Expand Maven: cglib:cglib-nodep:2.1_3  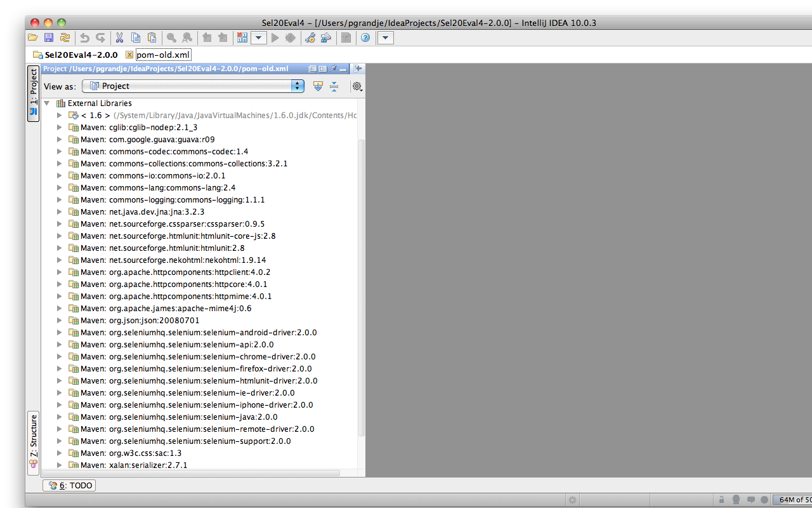(x=60, y=127)
